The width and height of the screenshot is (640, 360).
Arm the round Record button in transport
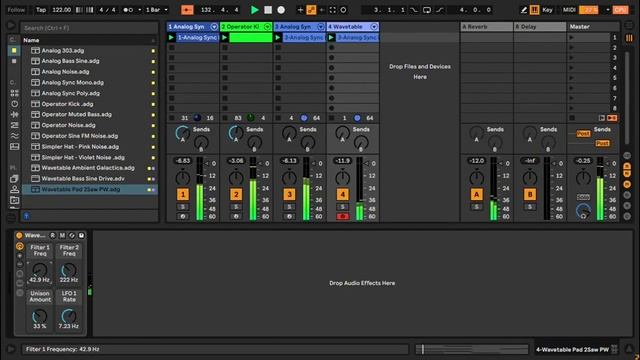click(x=281, y=10)
